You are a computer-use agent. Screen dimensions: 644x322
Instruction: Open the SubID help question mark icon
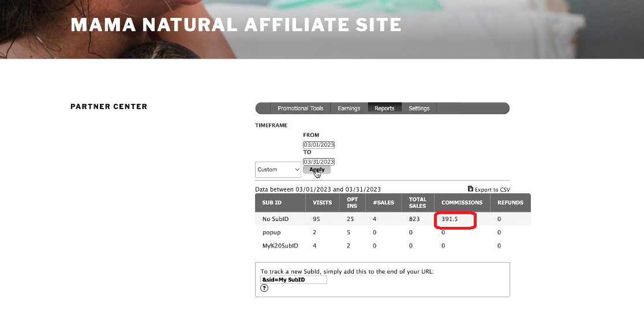264,288
